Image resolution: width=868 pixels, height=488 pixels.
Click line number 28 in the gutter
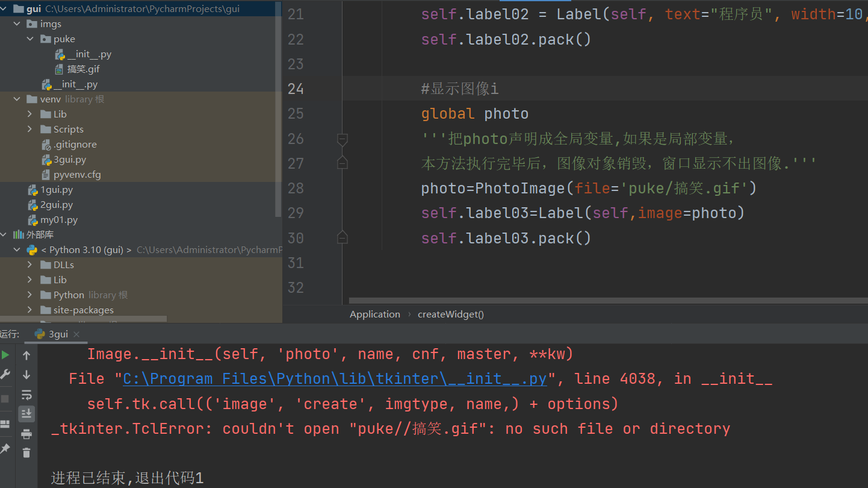tap(296, 189)
